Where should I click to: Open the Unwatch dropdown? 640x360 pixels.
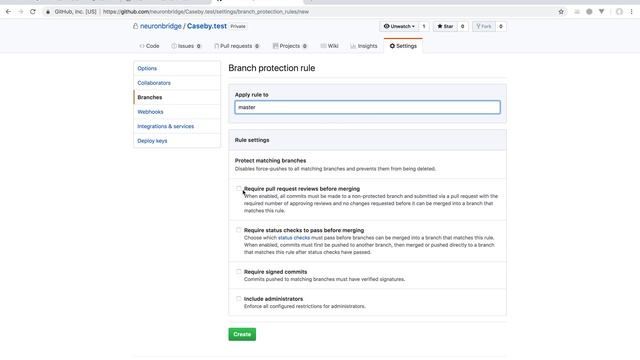399,26
